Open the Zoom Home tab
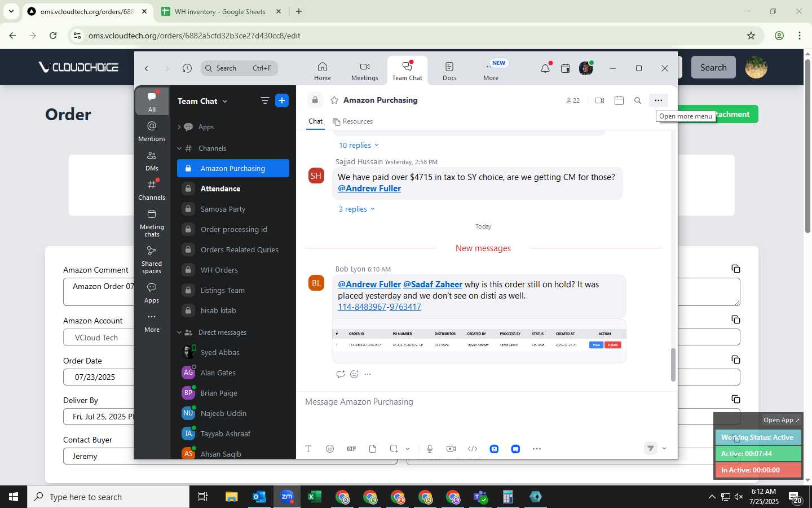The height and width of the screenshot is (508, 812). (x=323, y=71)
